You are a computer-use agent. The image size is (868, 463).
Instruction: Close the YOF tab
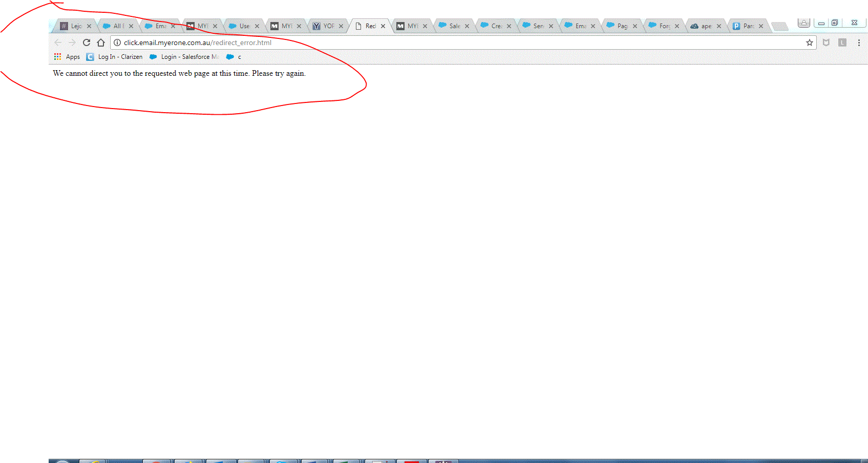click(x=341, y=26)
